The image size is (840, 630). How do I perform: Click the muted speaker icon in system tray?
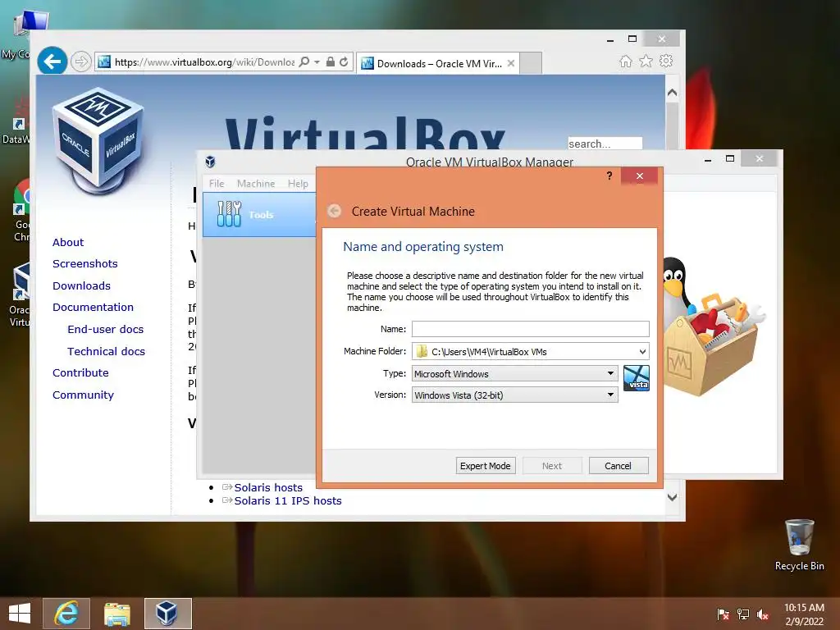click(x=763, y=614)
